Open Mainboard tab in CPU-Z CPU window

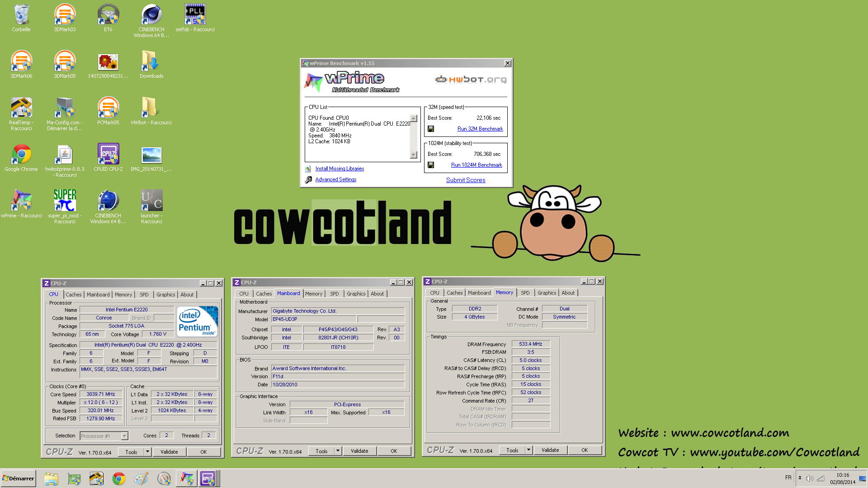(x=98, y=295)
